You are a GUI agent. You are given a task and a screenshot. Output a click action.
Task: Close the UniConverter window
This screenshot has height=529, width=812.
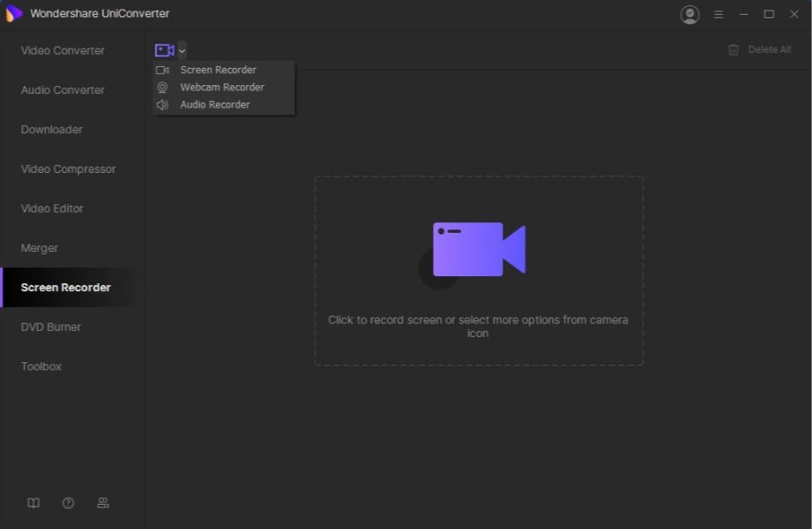pos(794,15)
